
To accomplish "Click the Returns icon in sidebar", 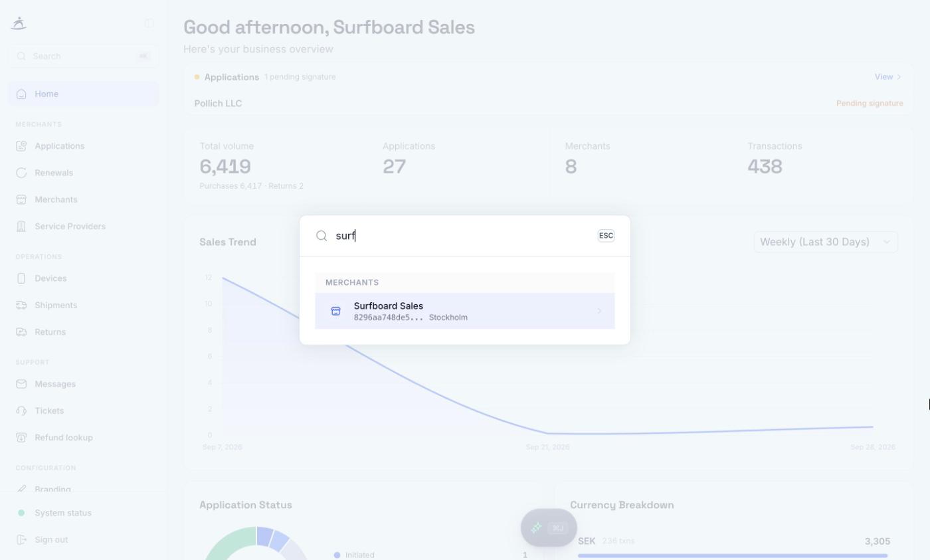I will pyautogui.click(x=21, y=332).
